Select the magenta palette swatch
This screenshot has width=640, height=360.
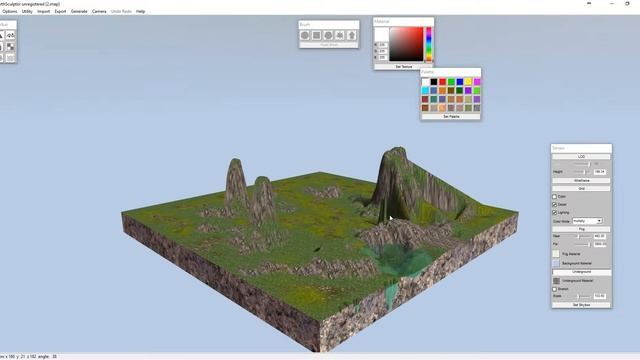click(x=477, y=82)
